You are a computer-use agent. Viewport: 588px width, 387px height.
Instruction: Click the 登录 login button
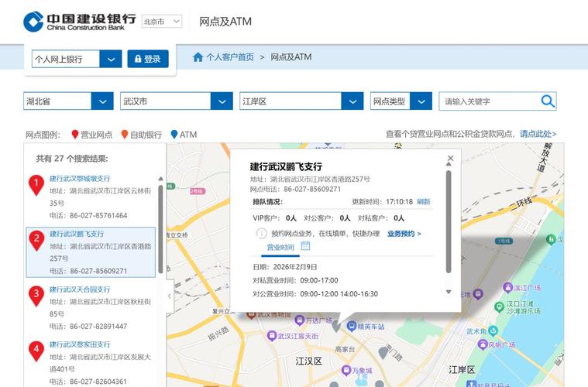click(148, 59)
